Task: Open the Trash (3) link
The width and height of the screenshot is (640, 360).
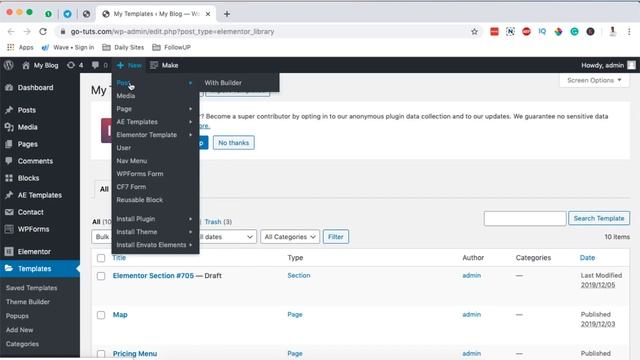Action: click(x=218, y=222)
